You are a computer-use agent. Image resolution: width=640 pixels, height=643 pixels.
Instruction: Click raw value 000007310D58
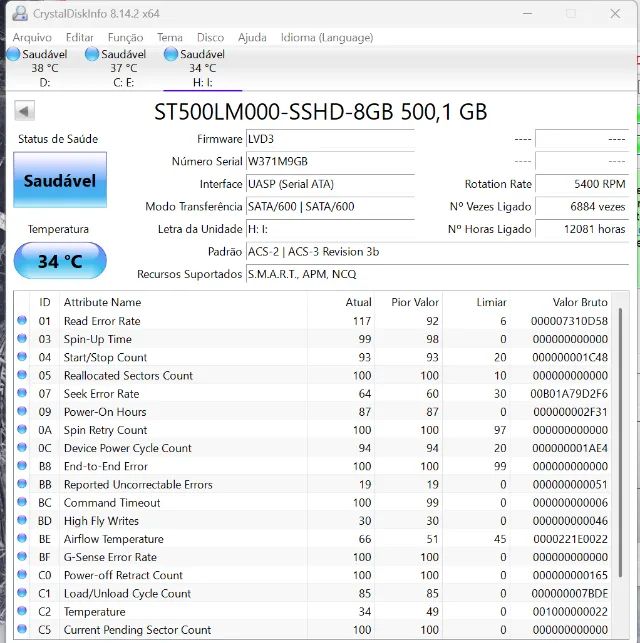pyautogui.click(x=569, y=321)
